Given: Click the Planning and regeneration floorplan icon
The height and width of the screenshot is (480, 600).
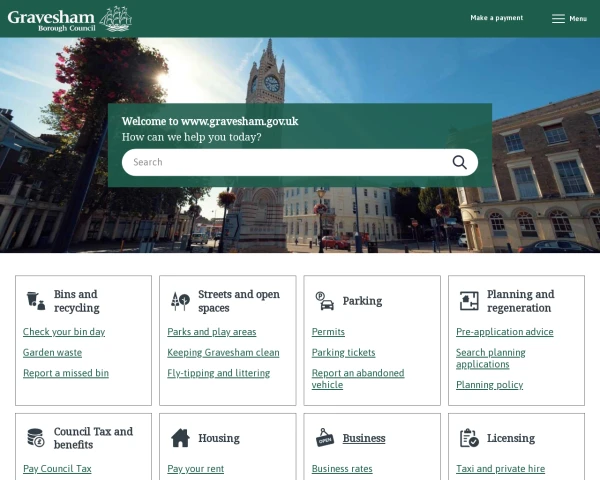Looking at the screenshot, I should tap(469, 301).
